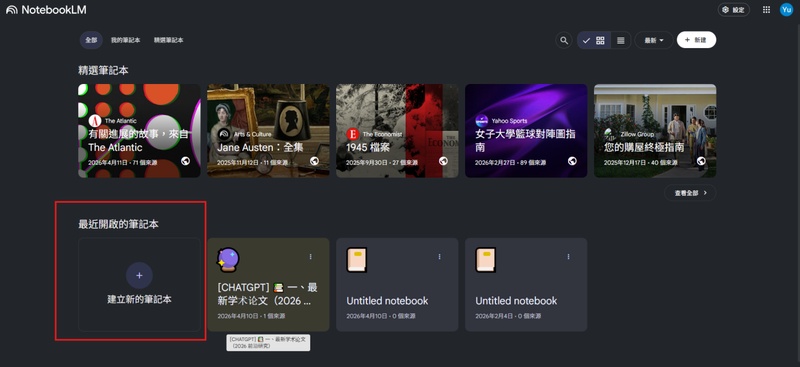The height and width of the screenshot is (367, 800).
Task: Click the Zillow Group publisher logo
Action: [x=611, y=134]
